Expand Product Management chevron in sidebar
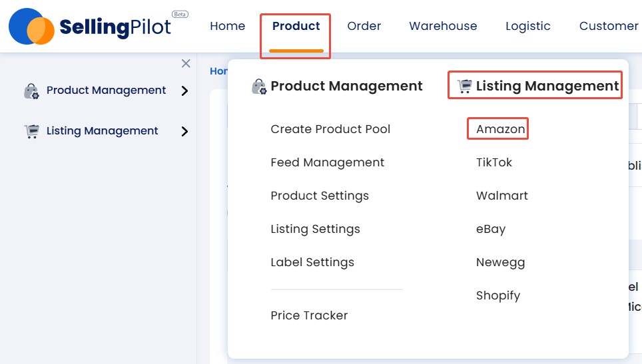642x364 pixels. coord(184,91)
